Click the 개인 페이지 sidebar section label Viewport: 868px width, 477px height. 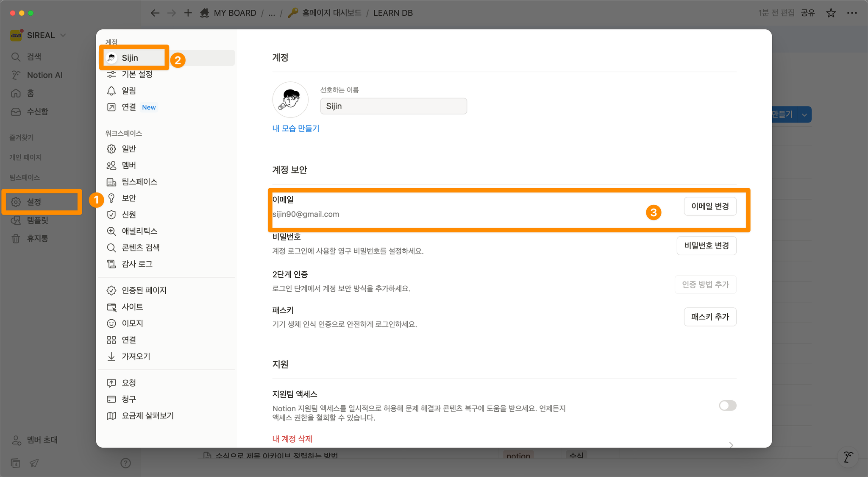click(x=25, y=157)
